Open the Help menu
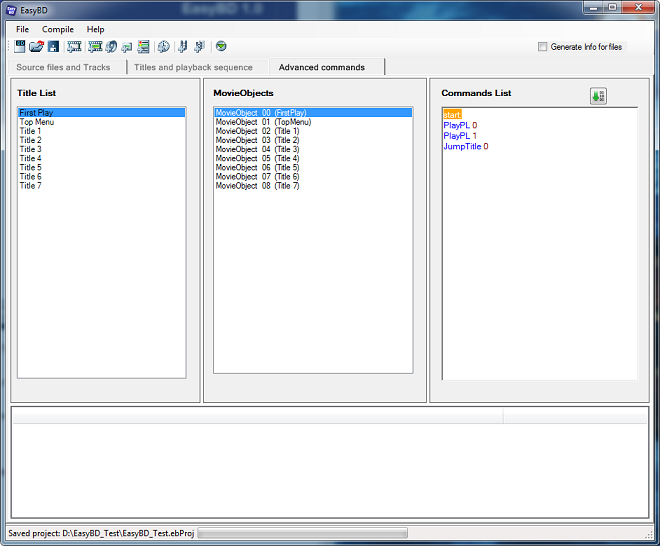 [95, 29]
